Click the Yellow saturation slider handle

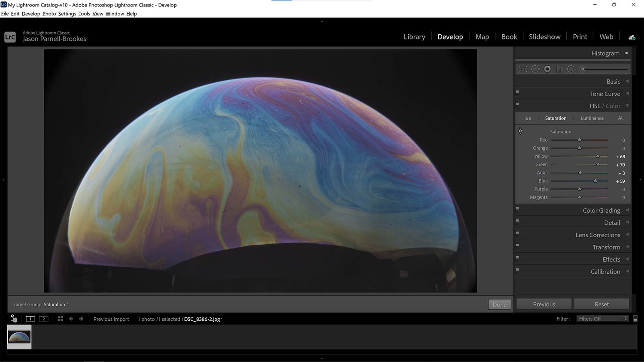coord(598,156)
